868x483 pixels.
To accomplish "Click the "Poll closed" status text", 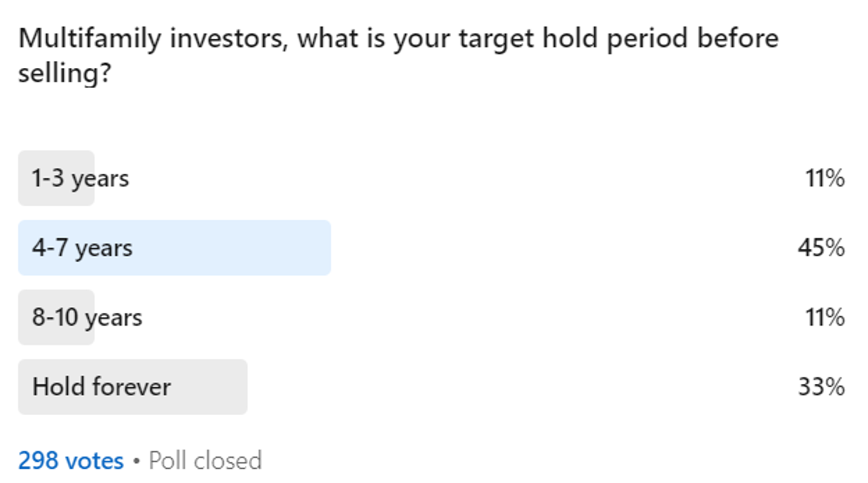I will [x=205, y=461].
